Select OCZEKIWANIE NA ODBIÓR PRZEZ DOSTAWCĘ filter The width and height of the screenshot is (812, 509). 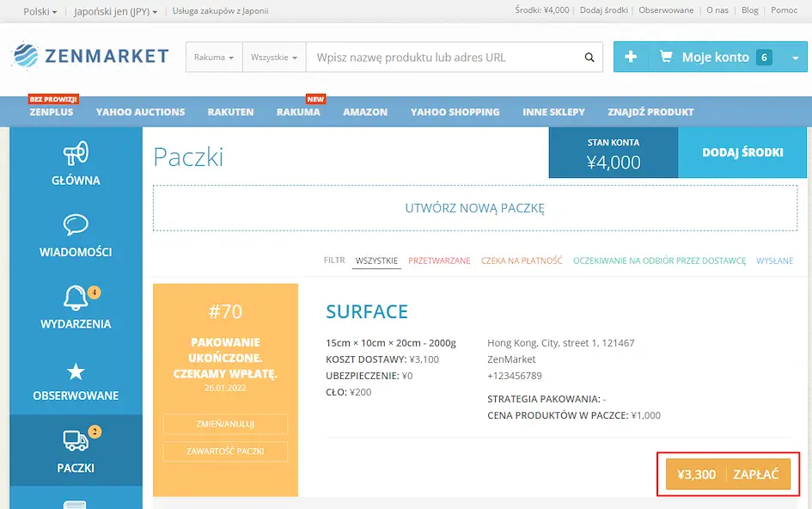[x=659, y=261]
